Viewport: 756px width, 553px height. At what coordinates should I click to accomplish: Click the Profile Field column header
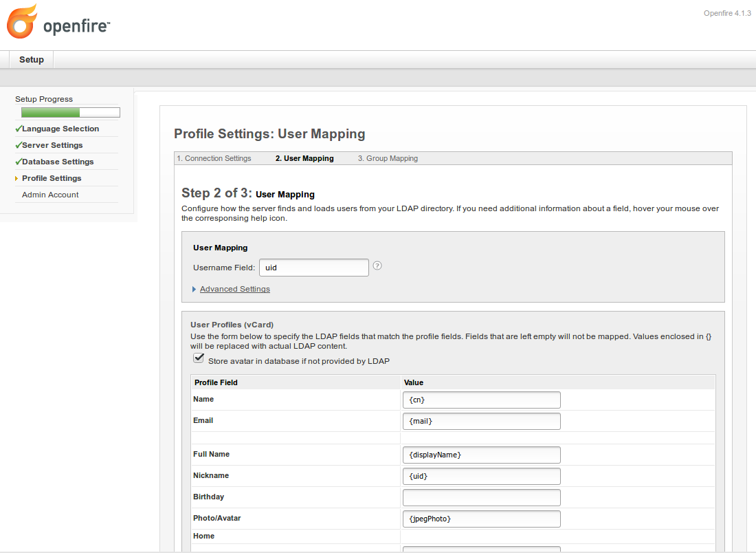coord(216,382)
